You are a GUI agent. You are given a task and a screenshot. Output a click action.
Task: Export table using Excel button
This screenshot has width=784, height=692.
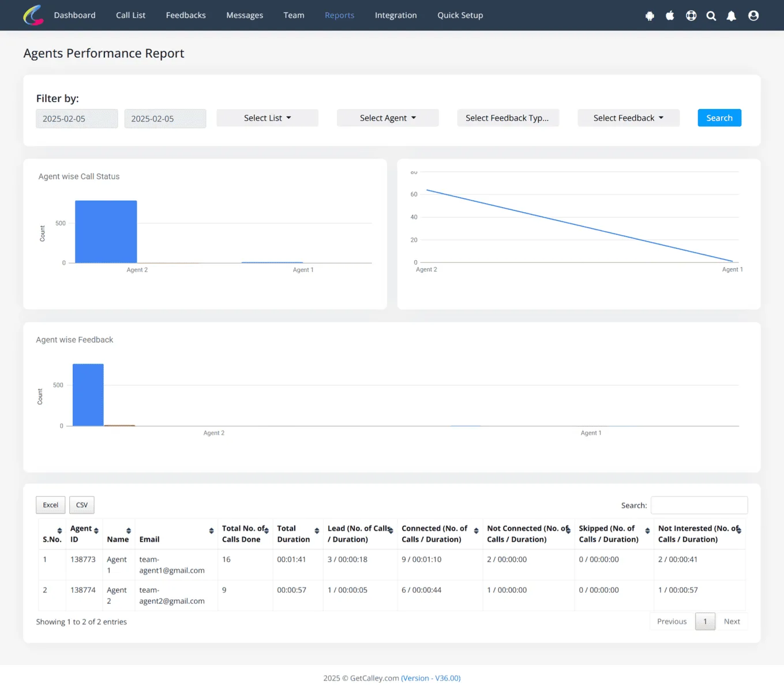51,505
